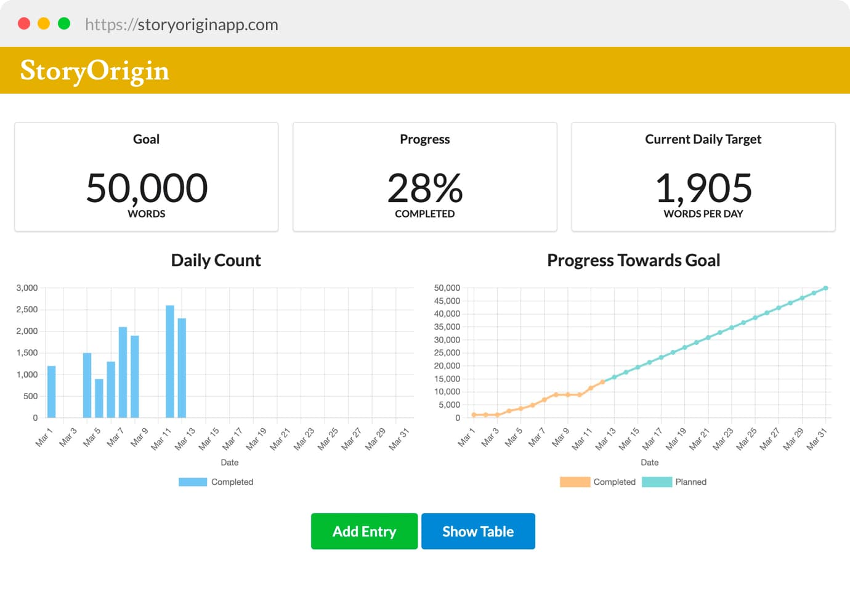Select the Current Daily Target card
850x616 pixels.
pos(703,177)
